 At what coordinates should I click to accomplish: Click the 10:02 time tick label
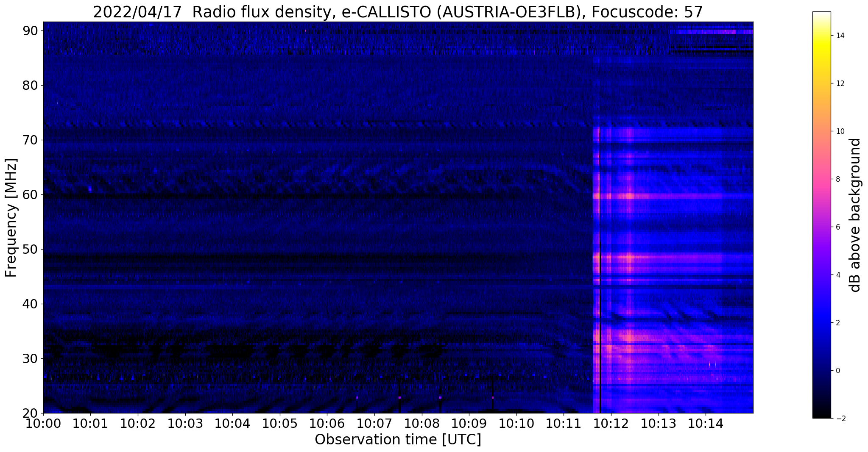(138, 424)
